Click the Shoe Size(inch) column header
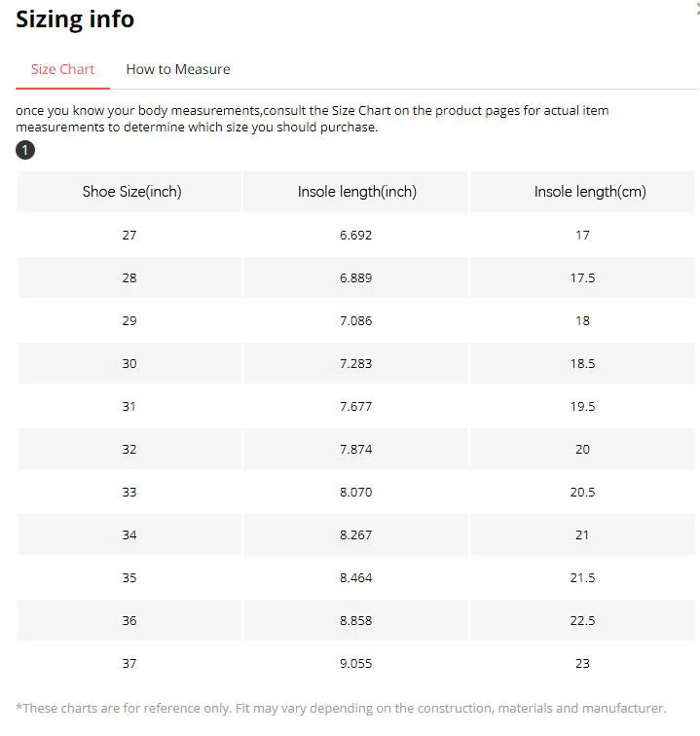The height and width of the screenshot is (736, 700). click(131, 192)
